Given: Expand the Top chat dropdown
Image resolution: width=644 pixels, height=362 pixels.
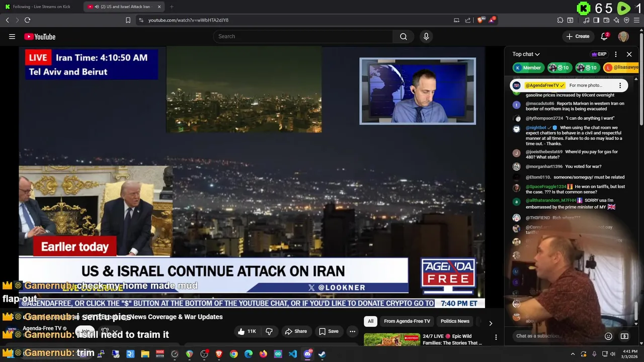Looking at the screenshot, I should click(526, 54).
